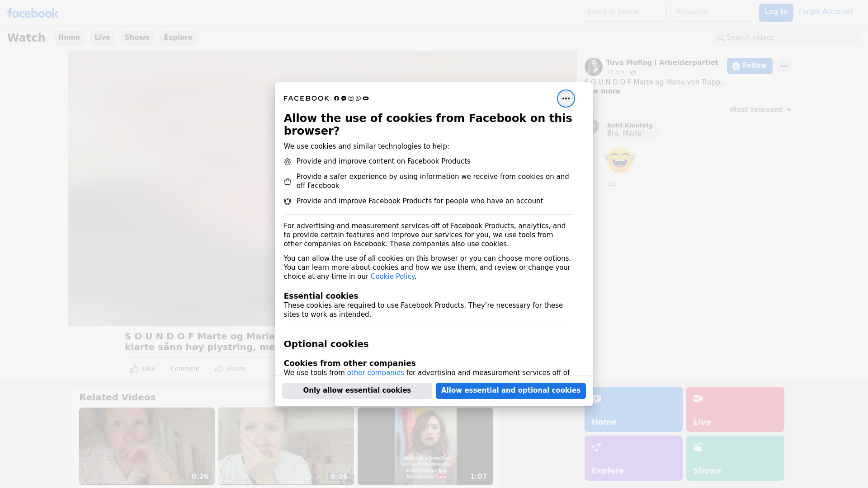Click the Cookies from other companies heading
This screenshot has width=868, height=488.
click(349, 363)
